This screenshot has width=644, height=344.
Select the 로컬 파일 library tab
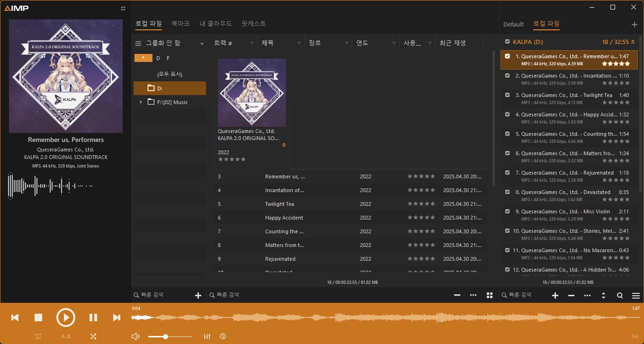(149, 23)
